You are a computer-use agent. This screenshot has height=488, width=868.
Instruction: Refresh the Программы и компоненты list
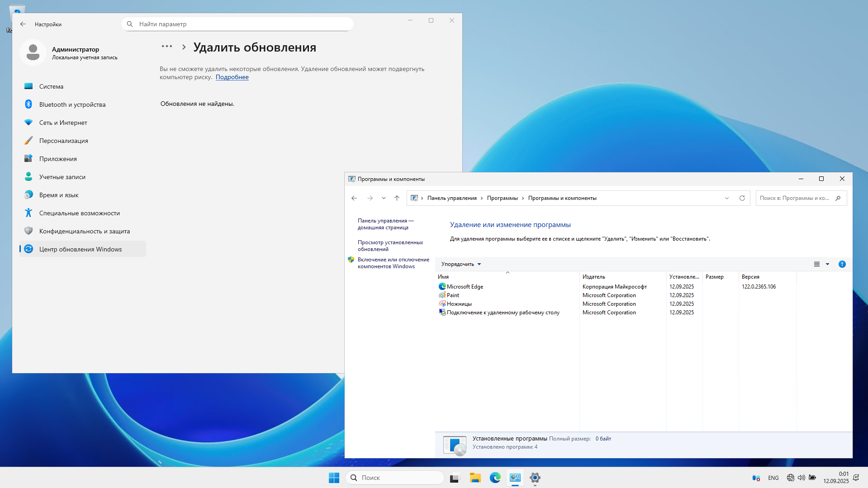tap(742, 198)
